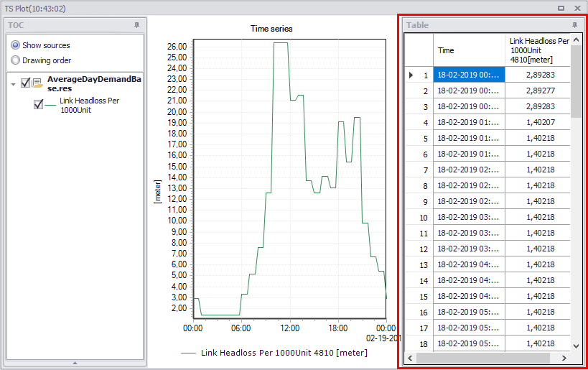Click value 2,89283 in row 3

click(x=538, y=106)
